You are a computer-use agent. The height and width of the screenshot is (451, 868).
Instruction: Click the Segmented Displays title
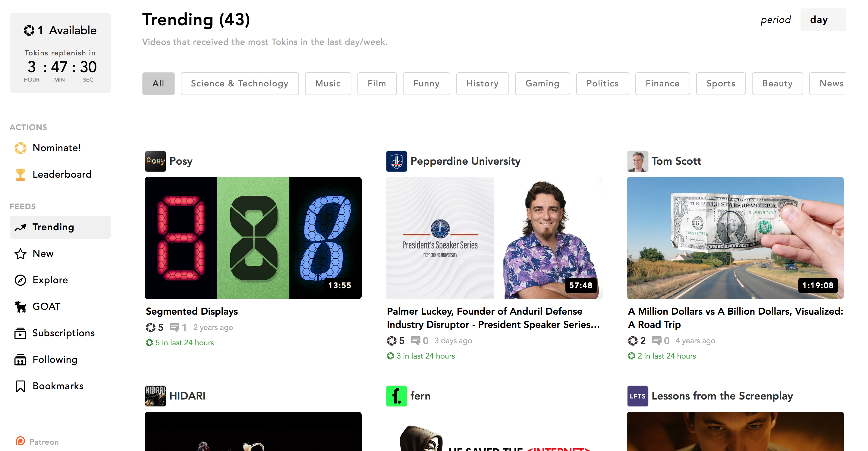tap(192, 311)
